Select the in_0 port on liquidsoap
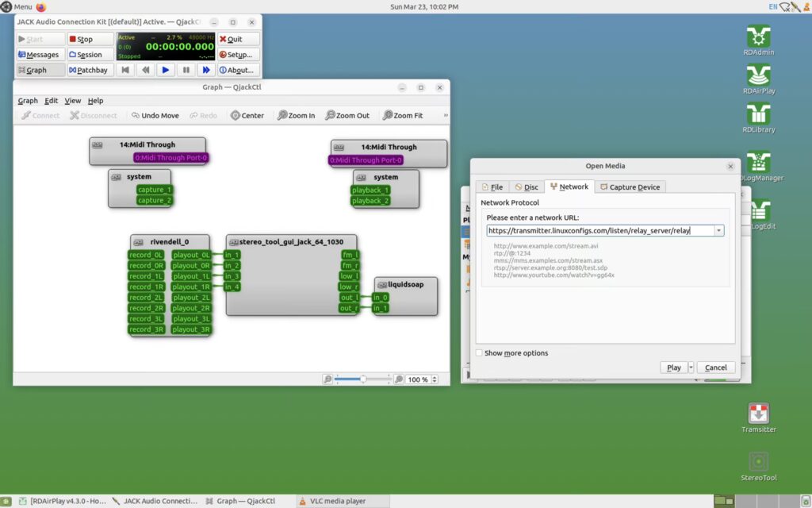 click(x=381, y=298)
